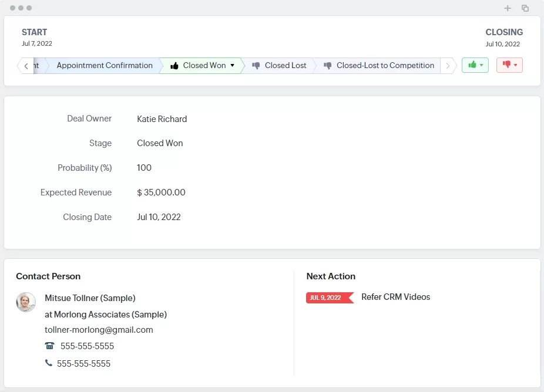Select the Appointment Confirmation stage
The image size is (544, 392).
[x=105, y=65]
